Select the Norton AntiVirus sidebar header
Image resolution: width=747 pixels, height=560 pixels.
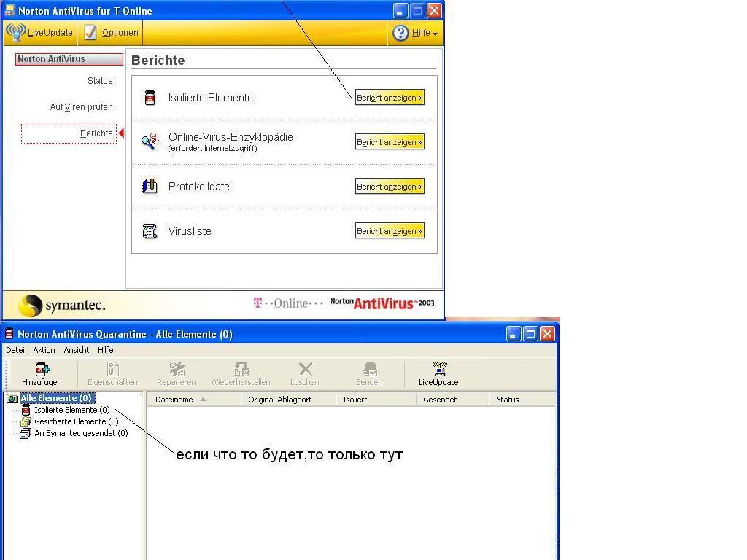[x=69, y=59]
